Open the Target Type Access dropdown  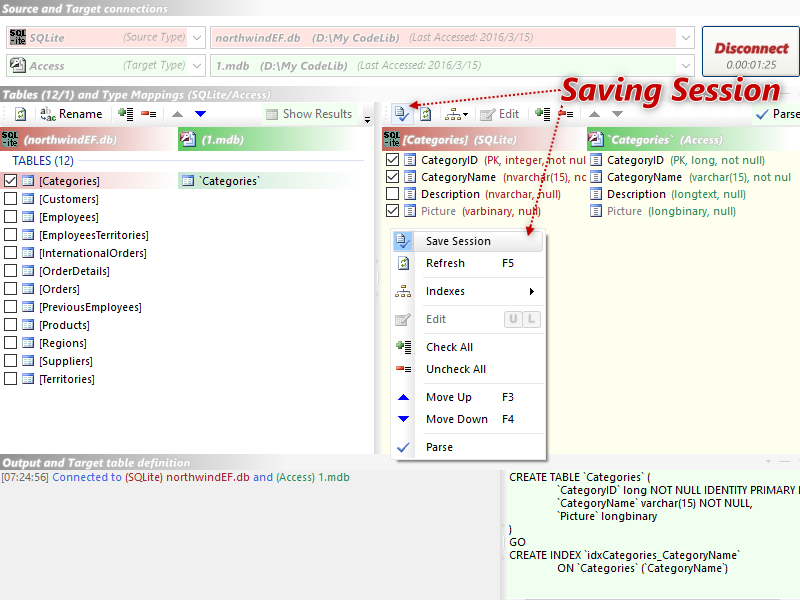pos(197,66)
